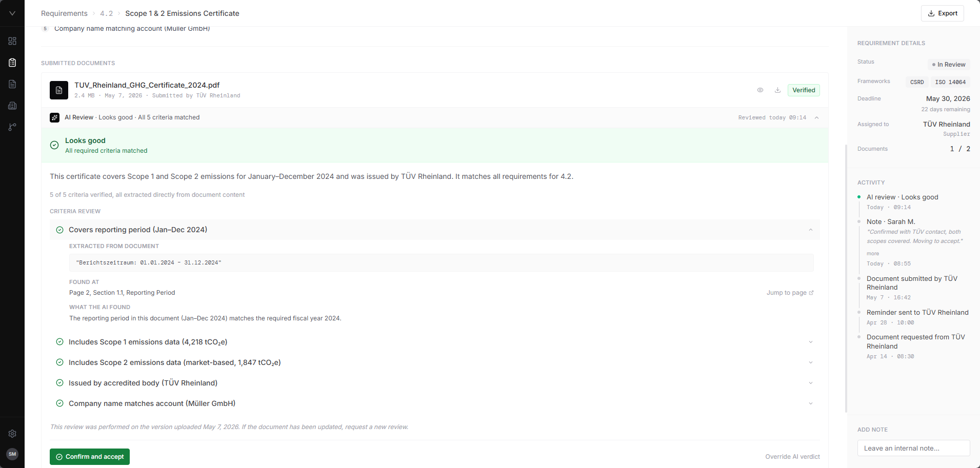
Task: Confirm and accept the document
Action: pyautogui.click(x=90, y=457)
